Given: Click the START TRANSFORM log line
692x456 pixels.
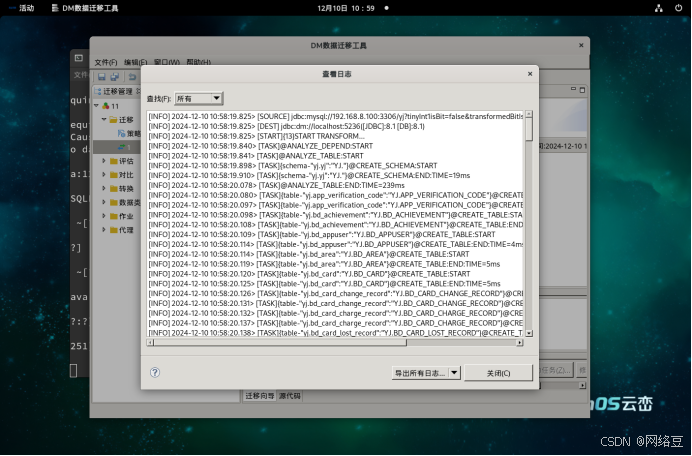Looking at the screenshot, I should 256,136.
